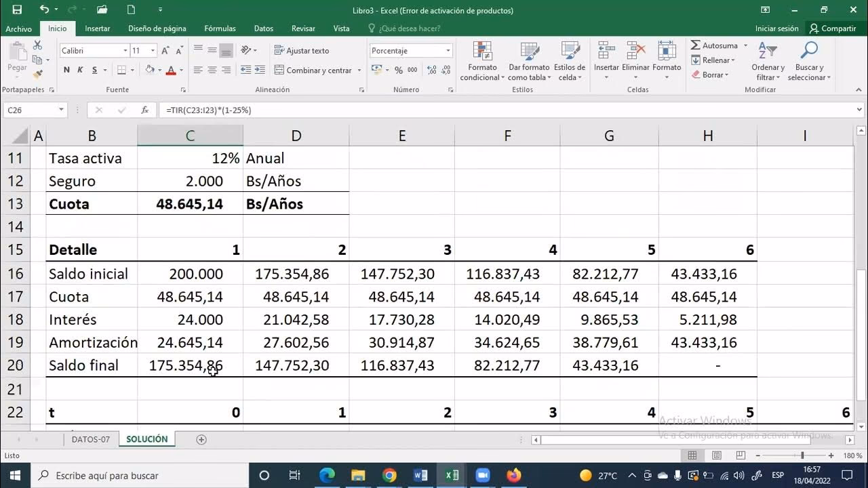Image resolution: width=868 pixels, height=488 pixels.
Task: Expand the Calibri font name dropdown
Action: point(125,51)
